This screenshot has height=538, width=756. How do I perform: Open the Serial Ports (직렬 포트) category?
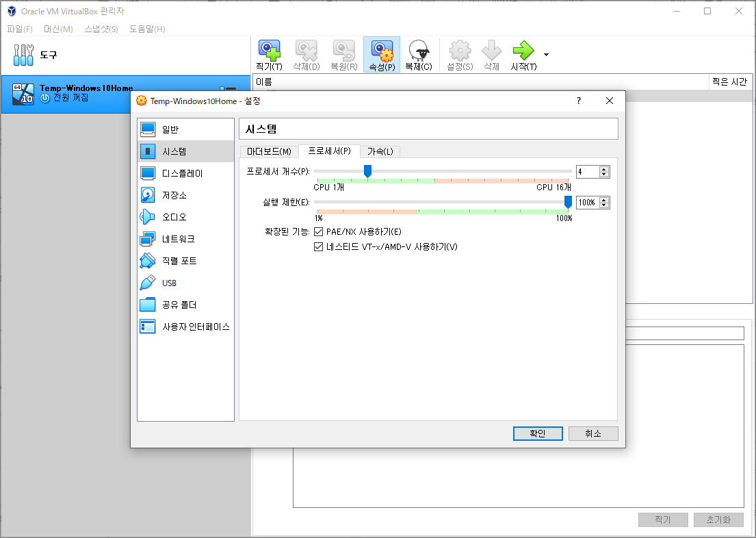point(185,261)
